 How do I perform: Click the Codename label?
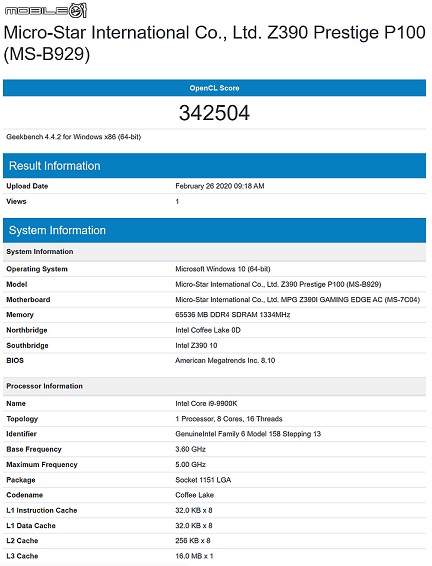[x=25, y=495]
